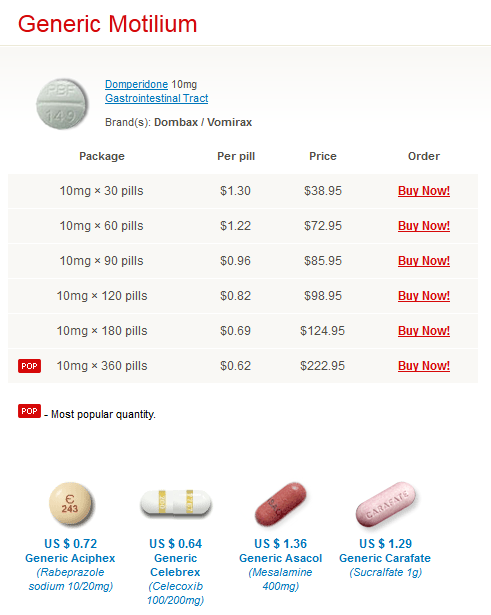Buy the 10mg × 180 pills package
Screen dimensions: 491x615
tap(424, 331)
